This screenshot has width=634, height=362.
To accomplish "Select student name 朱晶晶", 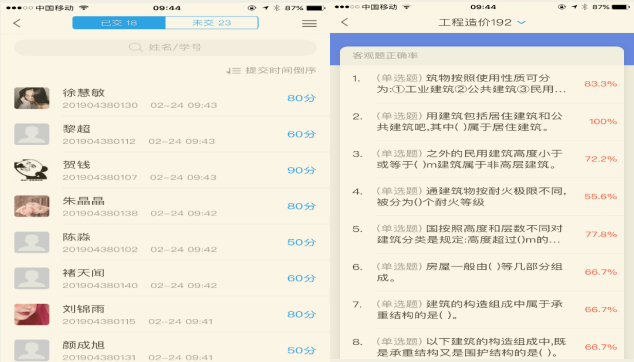I will point(84,201).
